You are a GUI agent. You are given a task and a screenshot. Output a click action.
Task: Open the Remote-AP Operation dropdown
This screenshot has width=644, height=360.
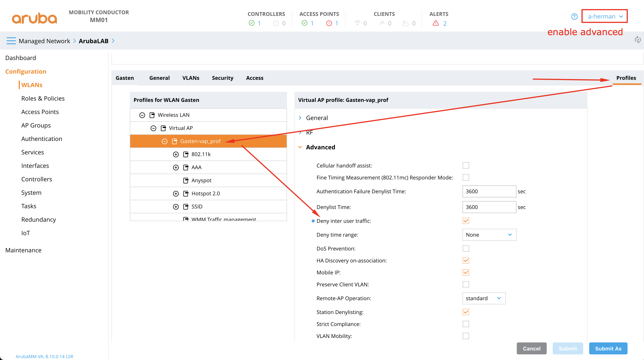(484, 298)
